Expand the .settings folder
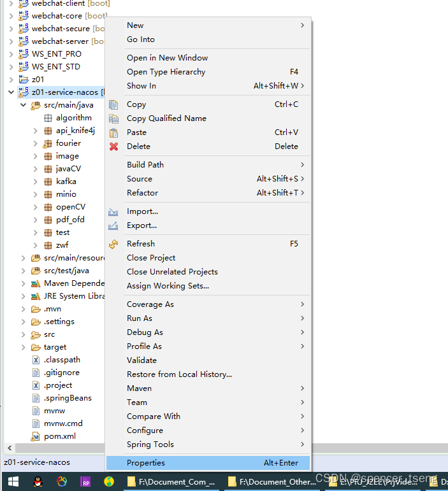This screenshot has width=448, height=491. (23, 322)
